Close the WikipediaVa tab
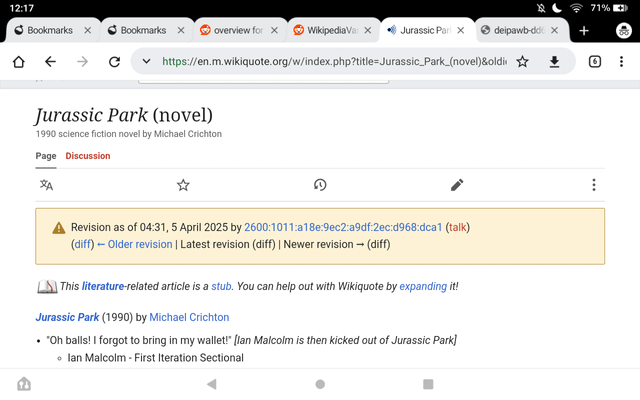 click(x=367, y=30)
